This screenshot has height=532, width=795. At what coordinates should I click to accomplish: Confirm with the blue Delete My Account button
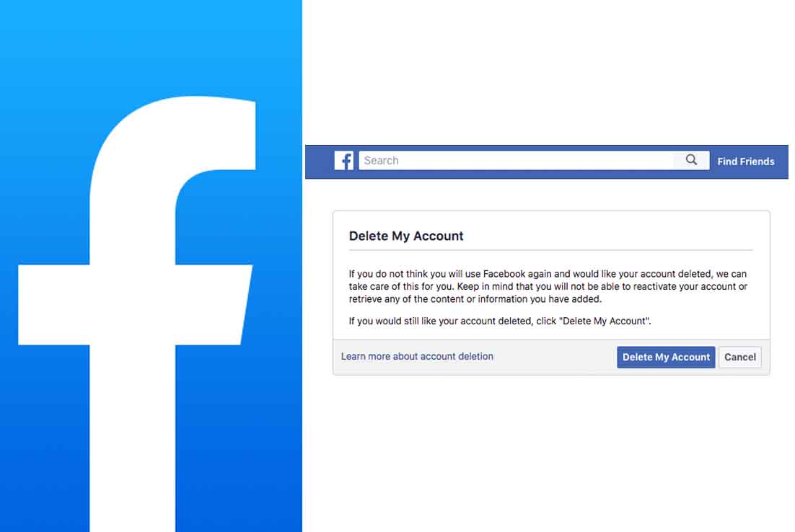[666, 358]
